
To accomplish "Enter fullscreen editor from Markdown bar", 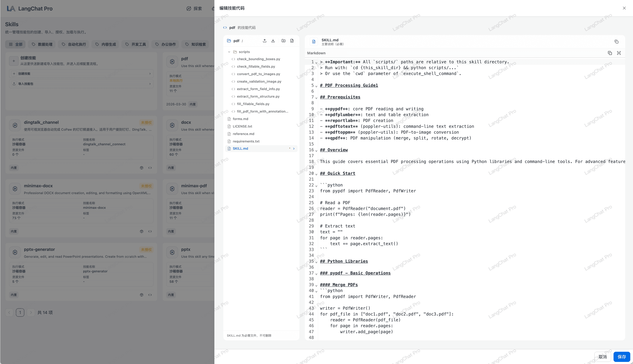I will pyautogui.click(x=619, y=53).
